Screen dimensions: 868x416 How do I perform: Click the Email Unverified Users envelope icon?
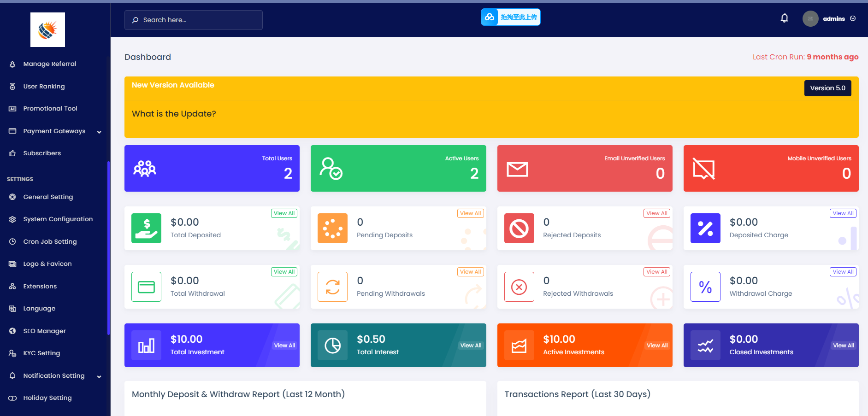517,169
